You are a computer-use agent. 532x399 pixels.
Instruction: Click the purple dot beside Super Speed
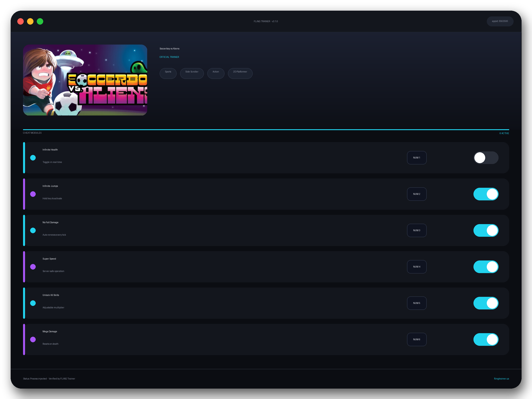click(33, 267)
